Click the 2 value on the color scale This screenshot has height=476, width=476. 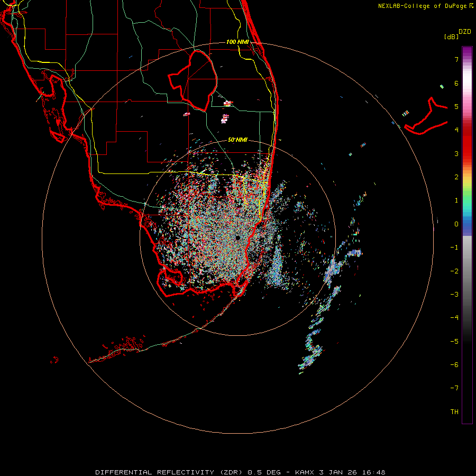456,177
